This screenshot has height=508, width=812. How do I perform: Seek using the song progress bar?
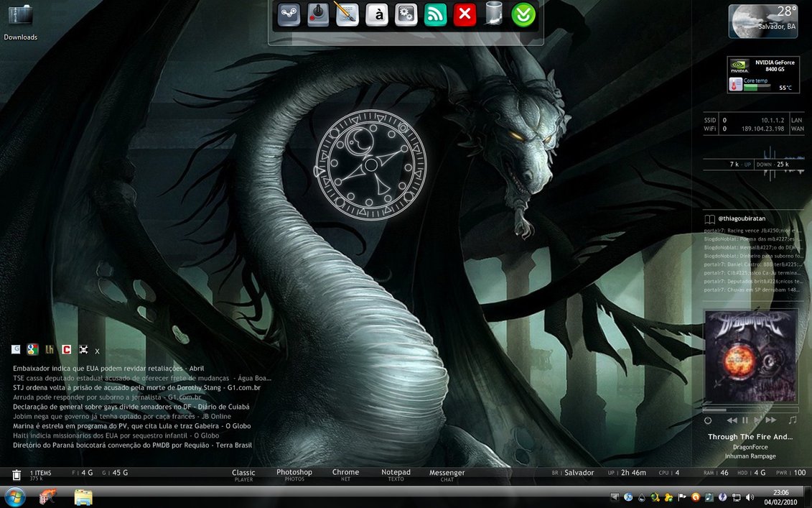point(750,410)
